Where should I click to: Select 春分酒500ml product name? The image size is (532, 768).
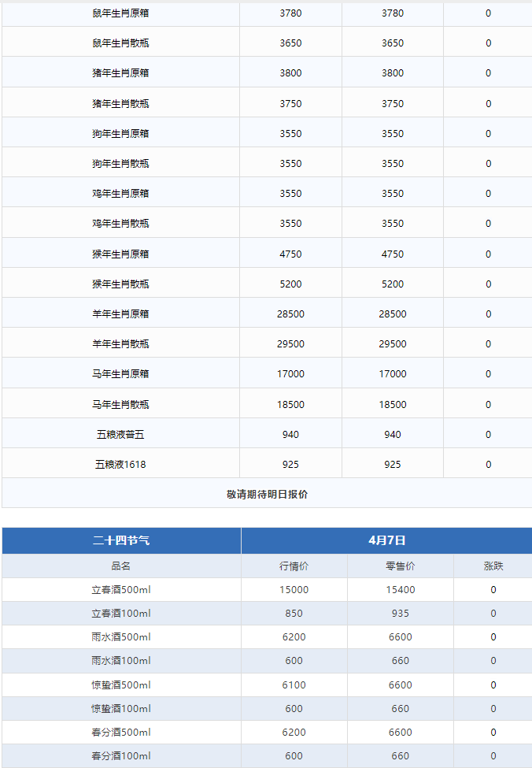pos(121,732)
